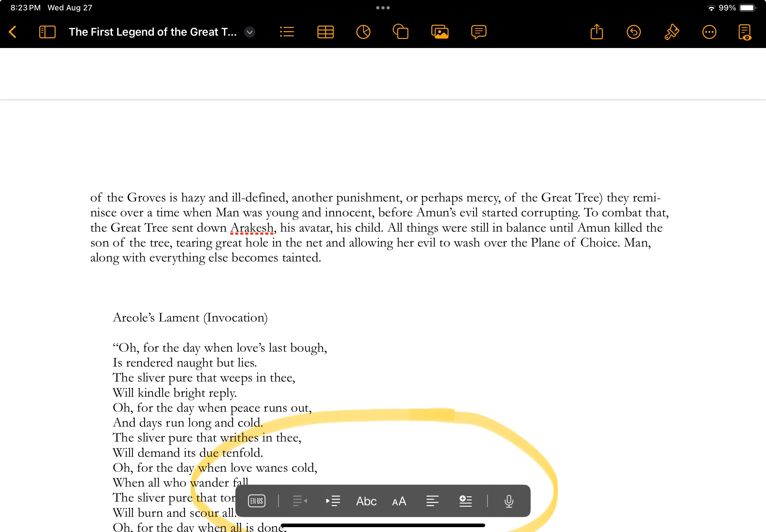
Task: Go back to the document manager
Action: pyautogui.click(x=13, y=32)
